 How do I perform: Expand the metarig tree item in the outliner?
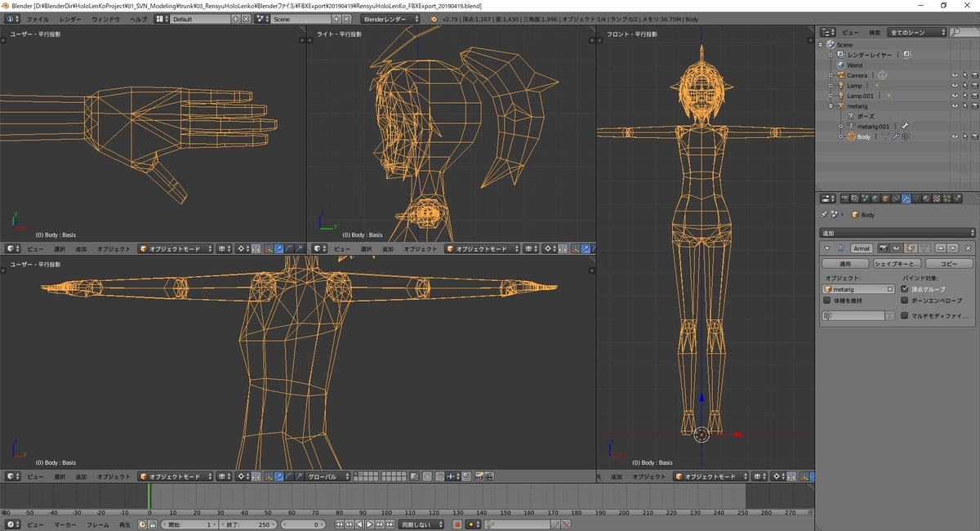click(x=831, y=106)
